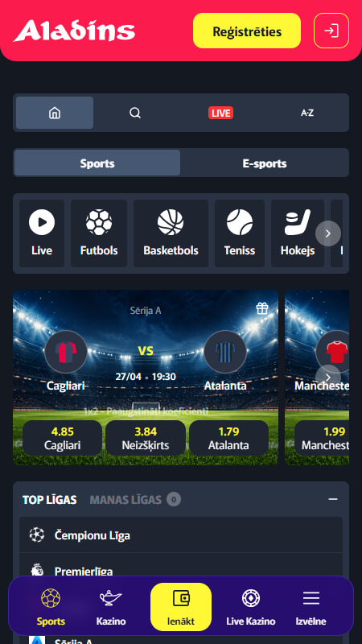Switch to the E-sports toggle
This screenshot has height=644, width=362.
click(x=265, y=163)
